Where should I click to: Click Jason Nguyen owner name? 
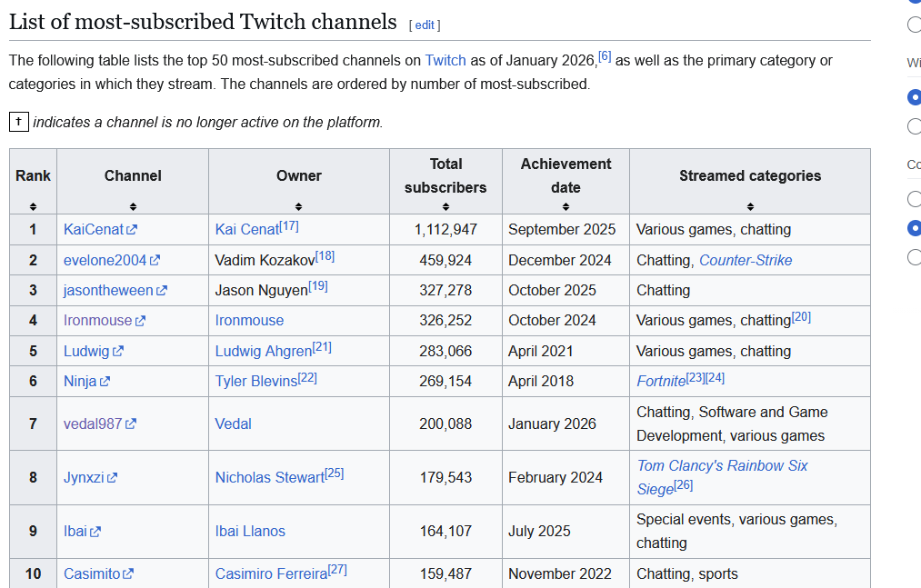click(x=261, y=290)
